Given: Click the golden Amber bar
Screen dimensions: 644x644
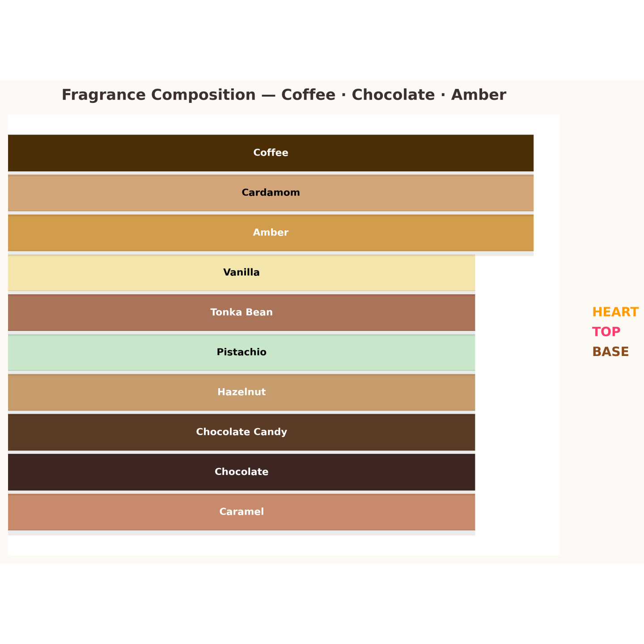Looking at the screenshot, I should coord(271,233).
